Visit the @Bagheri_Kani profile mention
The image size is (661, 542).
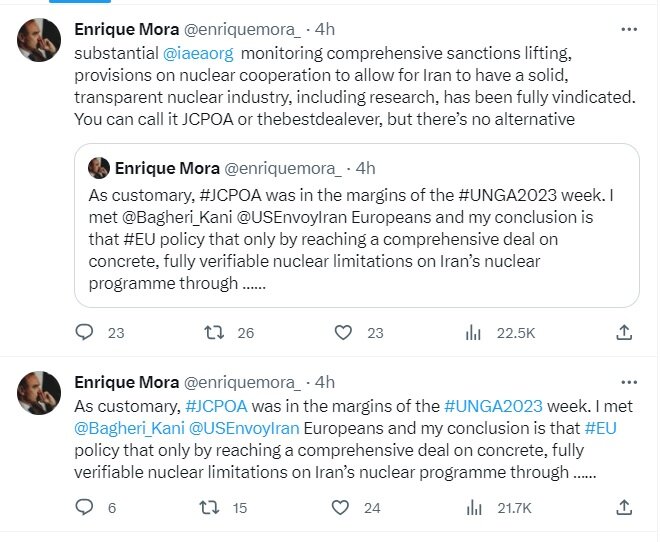128,428
